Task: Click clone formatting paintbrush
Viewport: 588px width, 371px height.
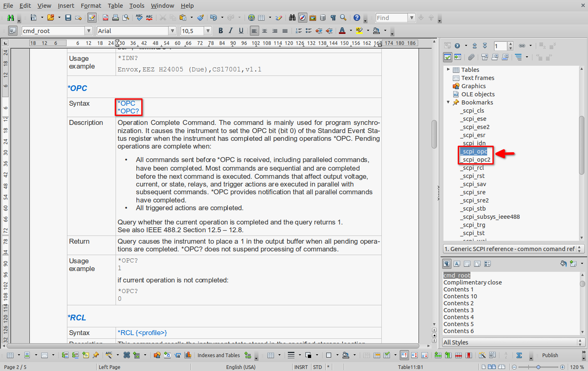Action: (x=200, y=18)
